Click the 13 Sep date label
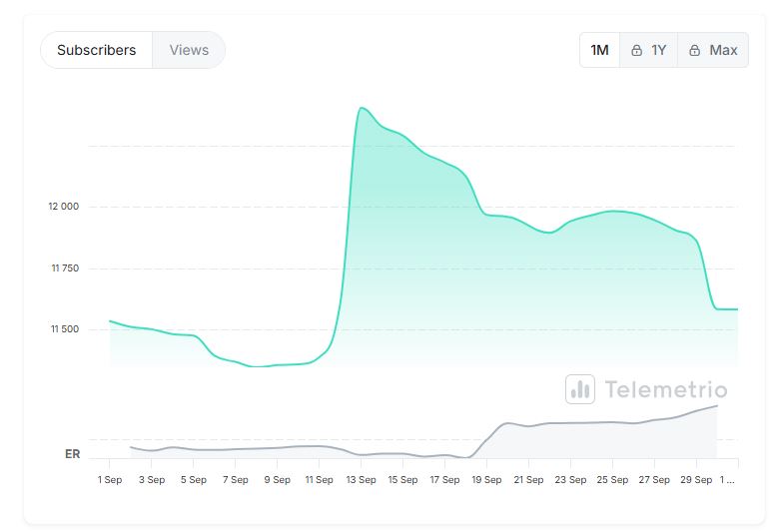The height and width of the screenshot is (532, 774). (361, 480)
